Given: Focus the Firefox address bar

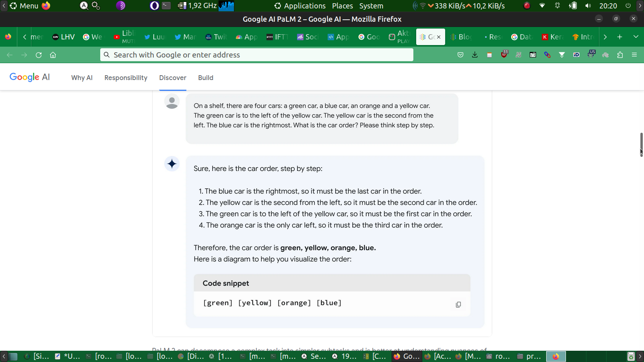Looking at the screenshot, I should (257, 55).
